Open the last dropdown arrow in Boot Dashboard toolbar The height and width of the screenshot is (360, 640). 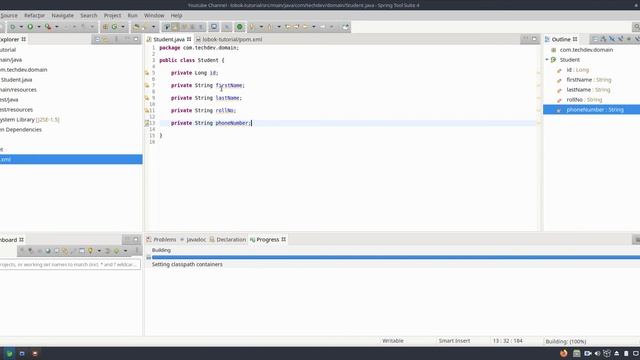pyautogui.click(x=125, y=251)
